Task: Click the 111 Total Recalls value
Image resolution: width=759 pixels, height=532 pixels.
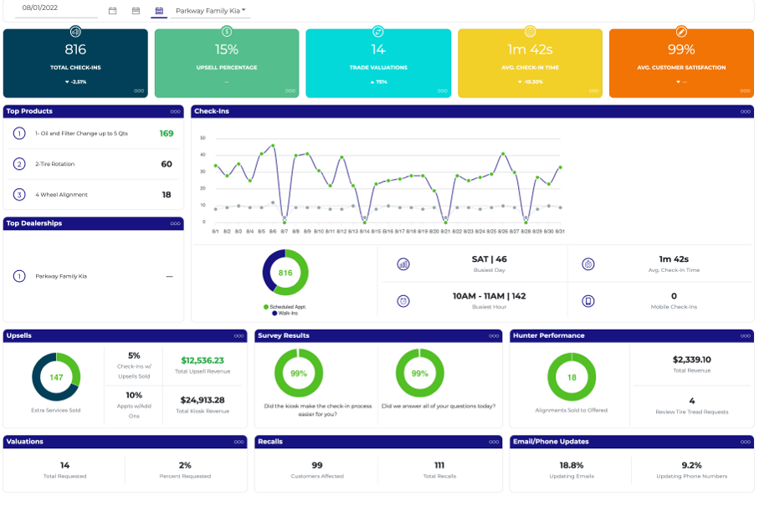Action: click(x=439, y=465)
